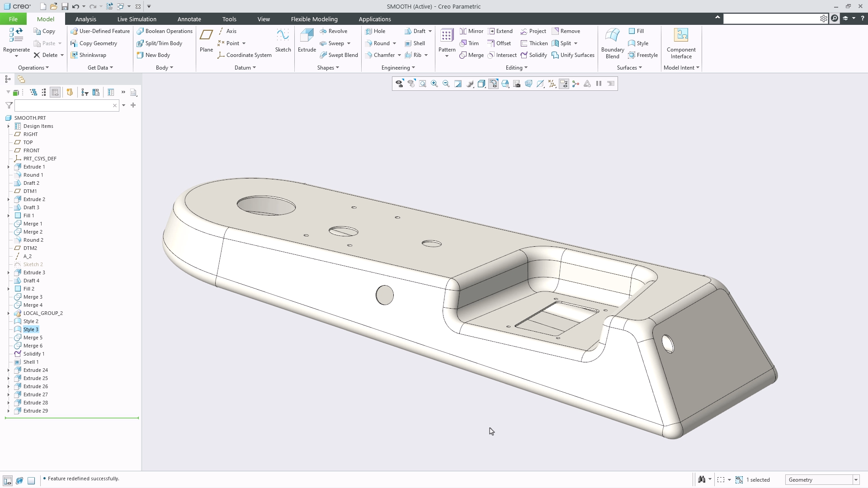The image size is (868, 488).
Task: Expand LOCAL_GROUP_2 in model tree
Action: pyautogui.click(x=9, y=313)
